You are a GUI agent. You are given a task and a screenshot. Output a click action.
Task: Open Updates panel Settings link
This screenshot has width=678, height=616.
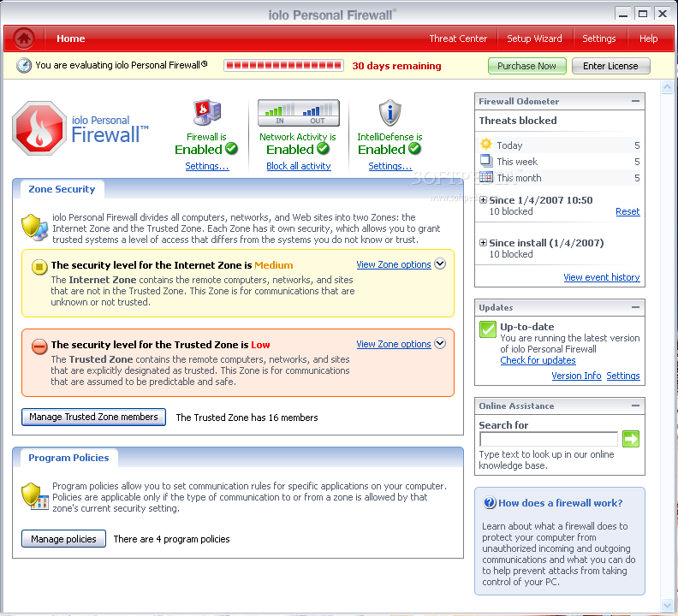tap(623, 376)
